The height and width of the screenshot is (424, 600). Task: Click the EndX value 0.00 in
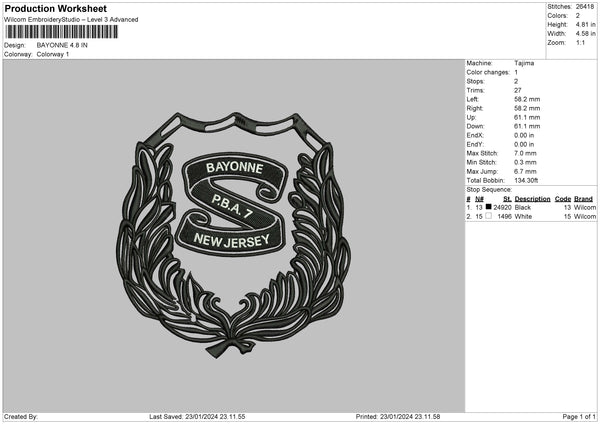click(x=524, y=135)
